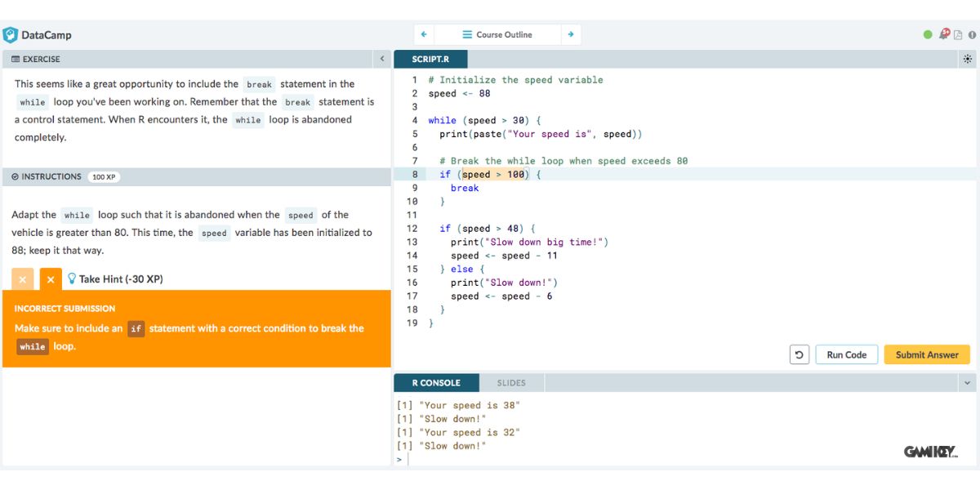Click the print(paste(...)) line 5
The height and width of the screenshot is (490, 980).
pos(541,134)
